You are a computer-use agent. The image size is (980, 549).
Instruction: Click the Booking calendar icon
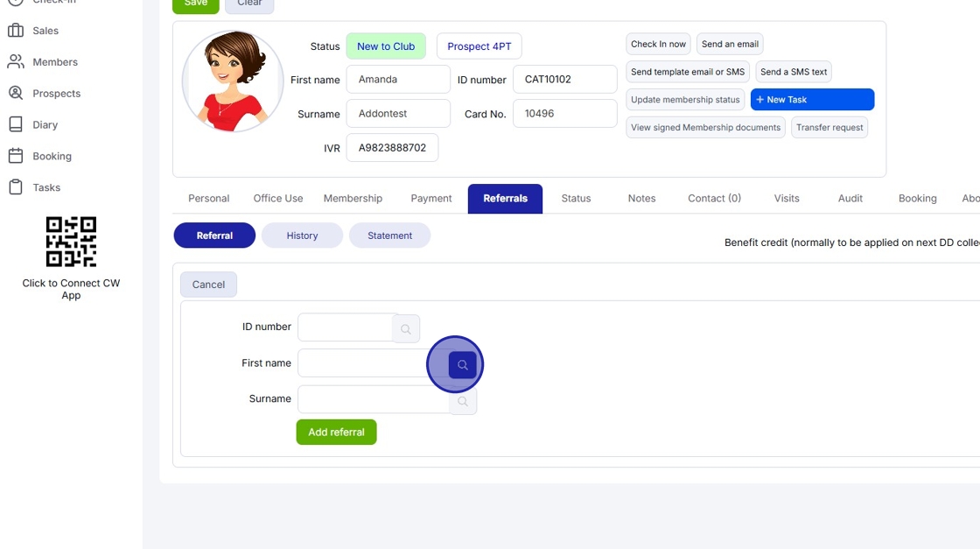16,156
